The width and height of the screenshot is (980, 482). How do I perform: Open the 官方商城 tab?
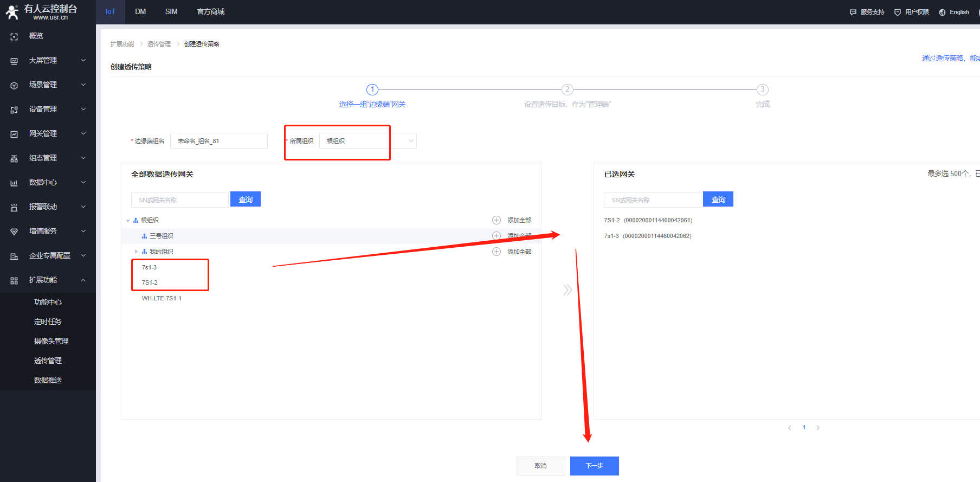[x=211, y=12]
